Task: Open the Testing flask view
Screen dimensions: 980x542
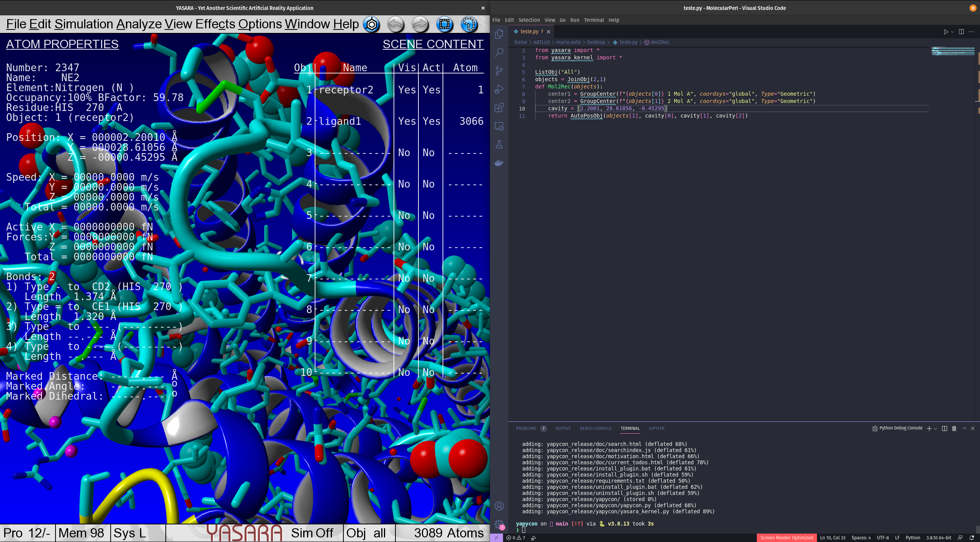Action: (499, 144)
